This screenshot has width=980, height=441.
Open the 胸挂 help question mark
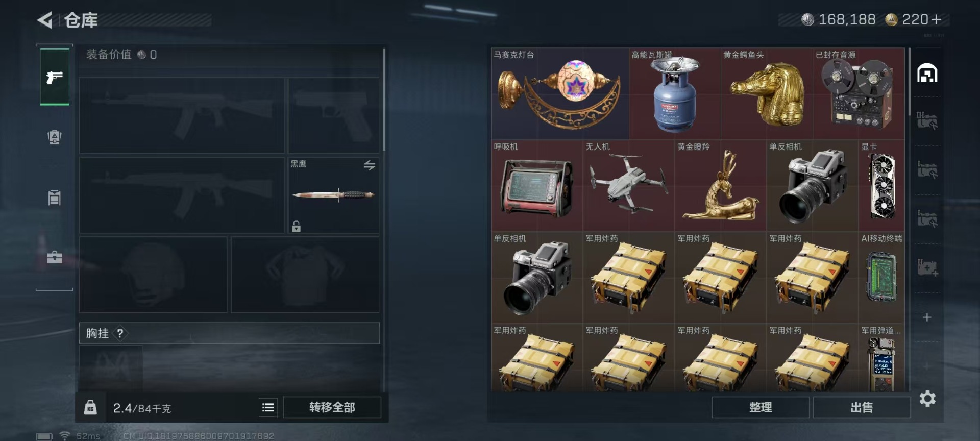pos(120,333)
